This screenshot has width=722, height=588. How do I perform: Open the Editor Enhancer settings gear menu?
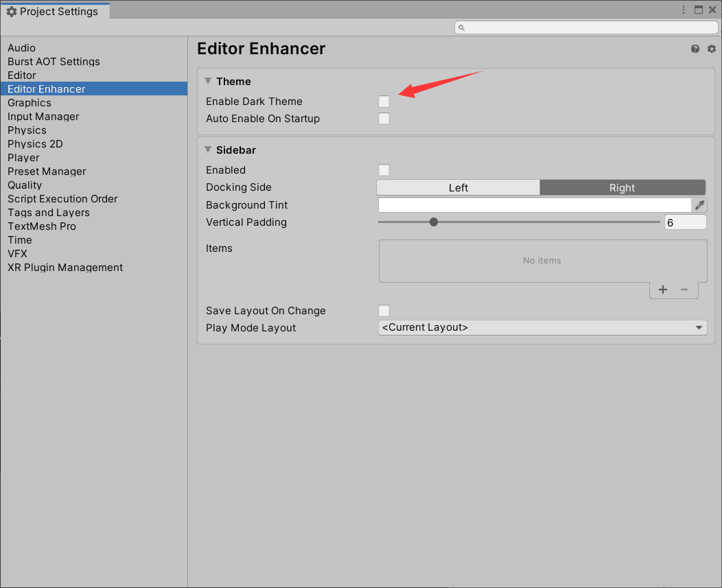711,49
